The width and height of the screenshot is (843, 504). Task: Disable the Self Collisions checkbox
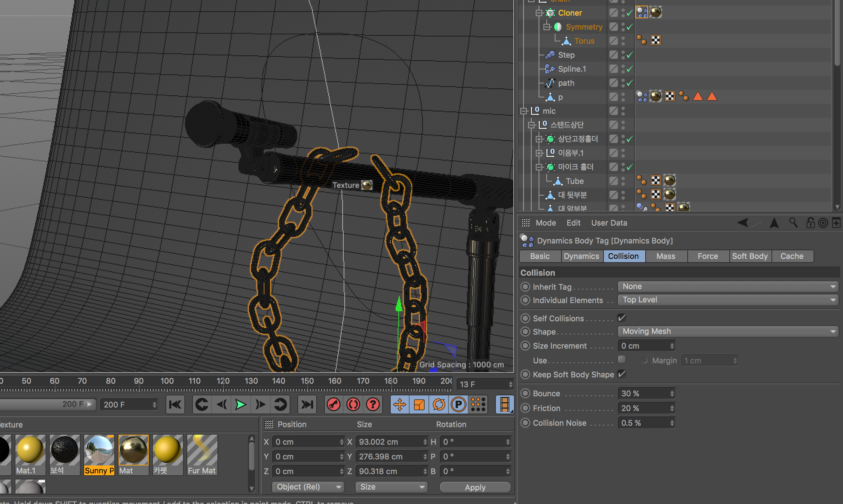tap(621, 318)
